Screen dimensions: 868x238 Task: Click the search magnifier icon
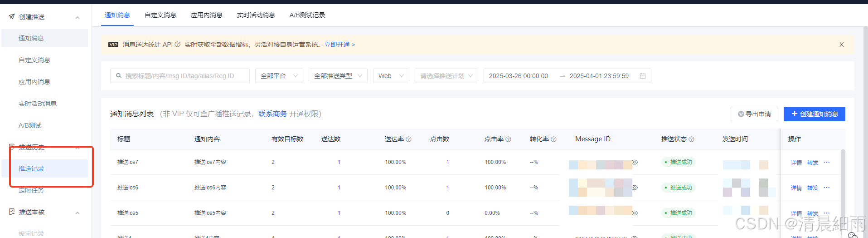(119, 76)
